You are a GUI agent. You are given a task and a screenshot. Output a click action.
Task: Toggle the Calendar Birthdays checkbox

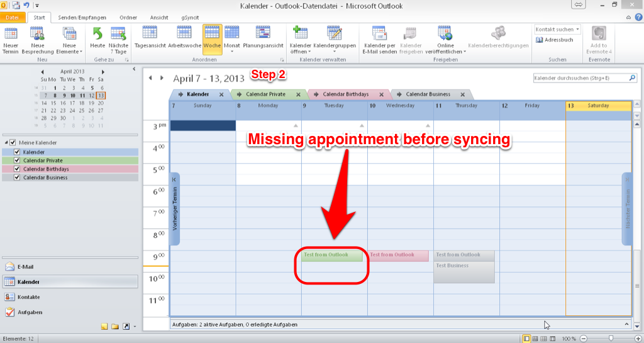18,169
